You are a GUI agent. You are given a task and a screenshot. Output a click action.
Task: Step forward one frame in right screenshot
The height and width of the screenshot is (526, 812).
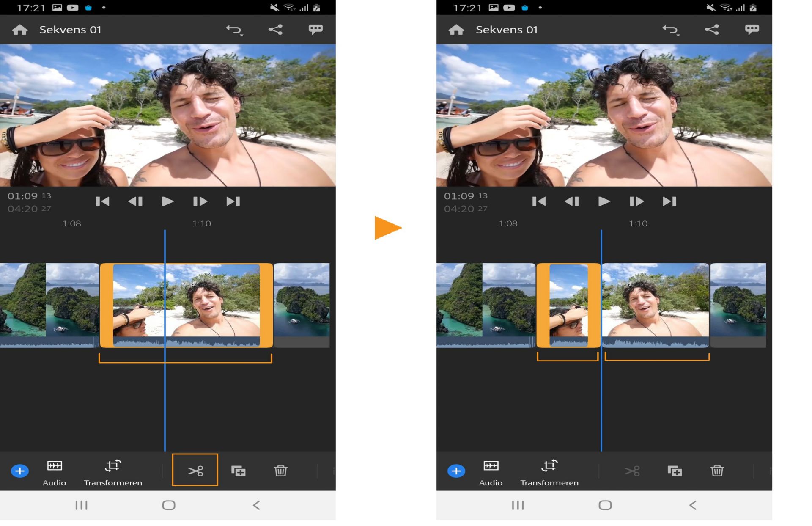pos(636,201)
